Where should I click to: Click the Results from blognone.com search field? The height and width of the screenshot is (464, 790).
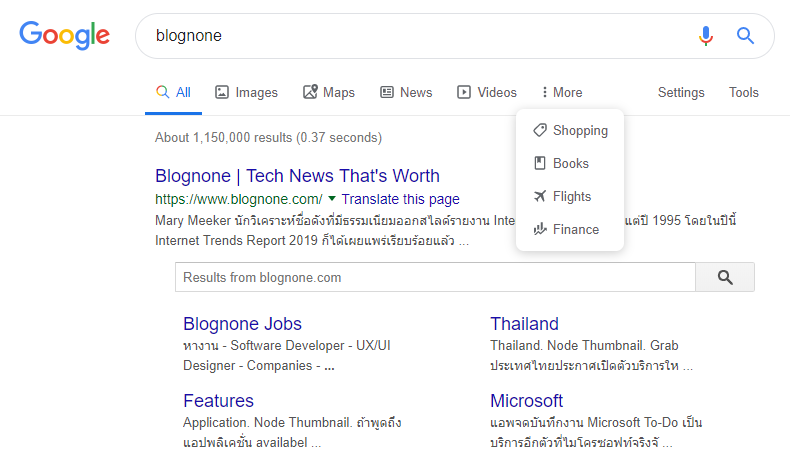435,277
